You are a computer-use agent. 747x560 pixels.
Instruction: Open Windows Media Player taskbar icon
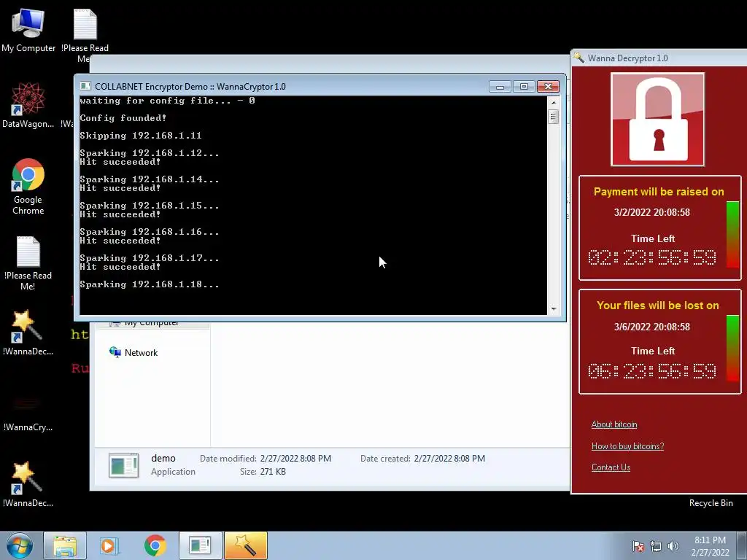(x=109, y=545)
